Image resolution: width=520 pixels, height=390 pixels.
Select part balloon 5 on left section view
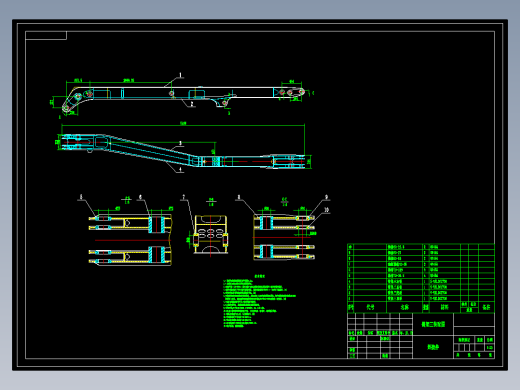click(x=81, y=197)
